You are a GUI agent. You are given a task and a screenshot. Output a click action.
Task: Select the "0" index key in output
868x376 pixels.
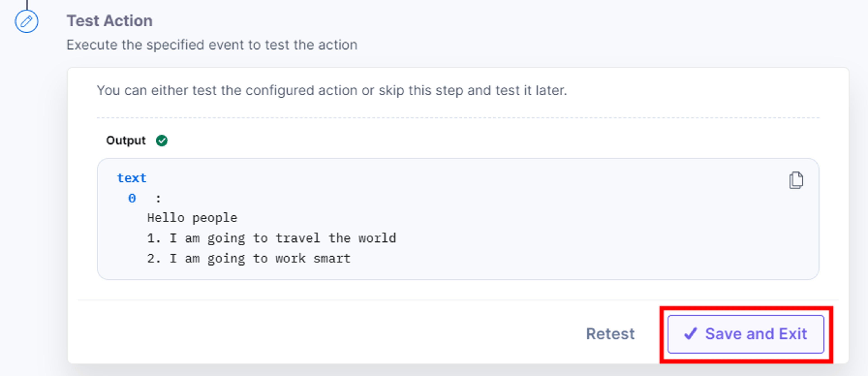coord(132,198)
